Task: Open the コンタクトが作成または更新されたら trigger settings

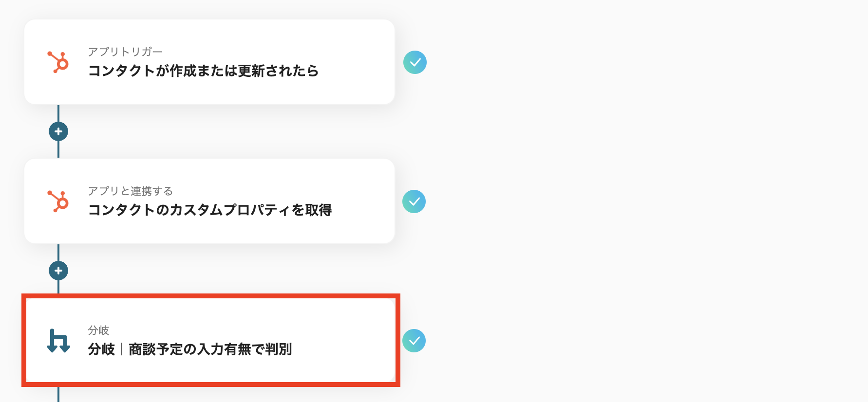Action: click(x=209, y=62)
